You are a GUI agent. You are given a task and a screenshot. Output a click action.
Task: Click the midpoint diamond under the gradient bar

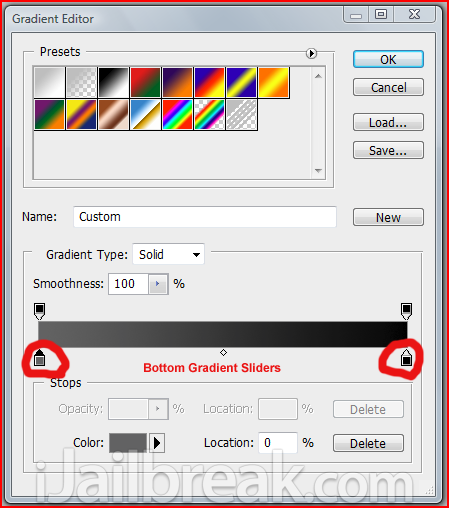tap(223, 352)
